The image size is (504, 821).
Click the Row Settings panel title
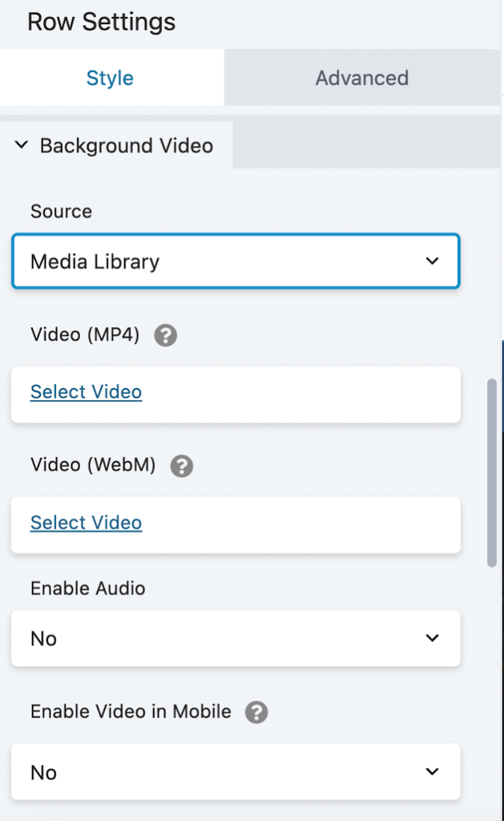pyautogui.click(x=102, y=22)
